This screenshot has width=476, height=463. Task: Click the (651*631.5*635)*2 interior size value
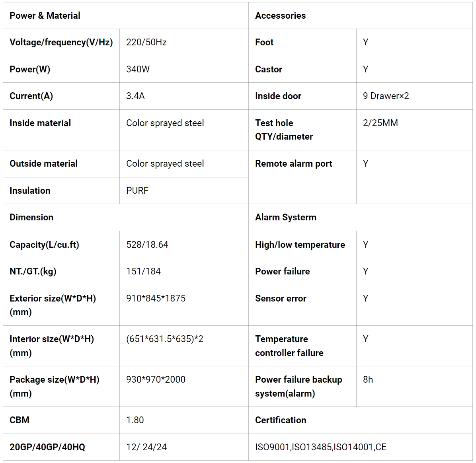pyautogui.click(x=165, y=339)
